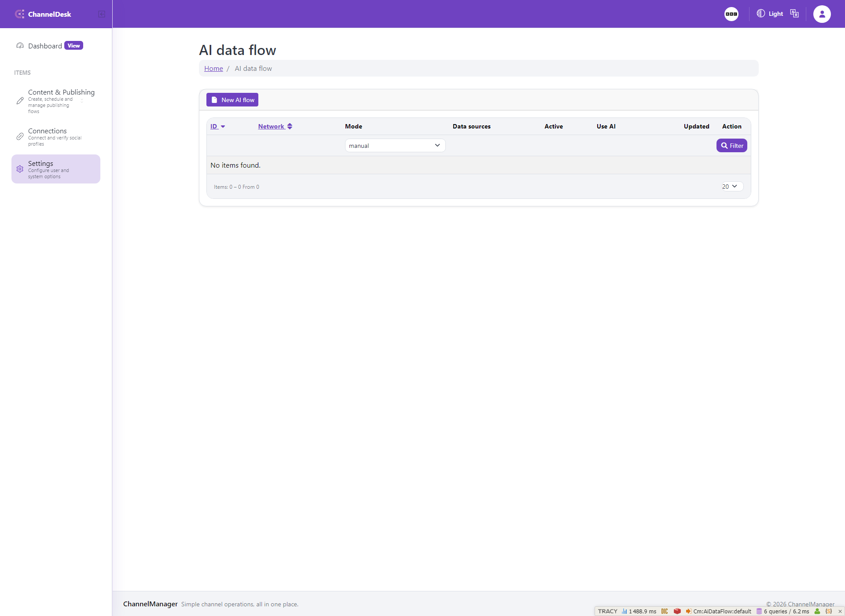Open the Tracy user identity panel
The width and height of the screenshot is (845, 616).
tap(817, 611)
